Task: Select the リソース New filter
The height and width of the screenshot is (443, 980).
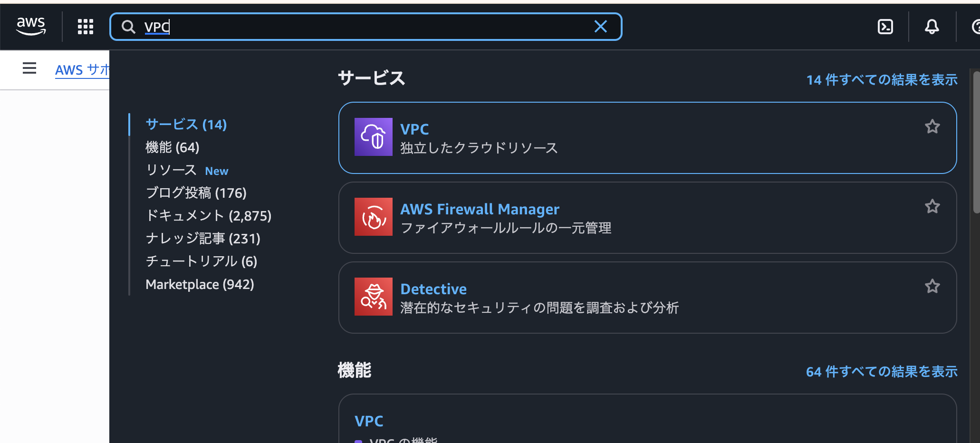Action: [187, 170]
